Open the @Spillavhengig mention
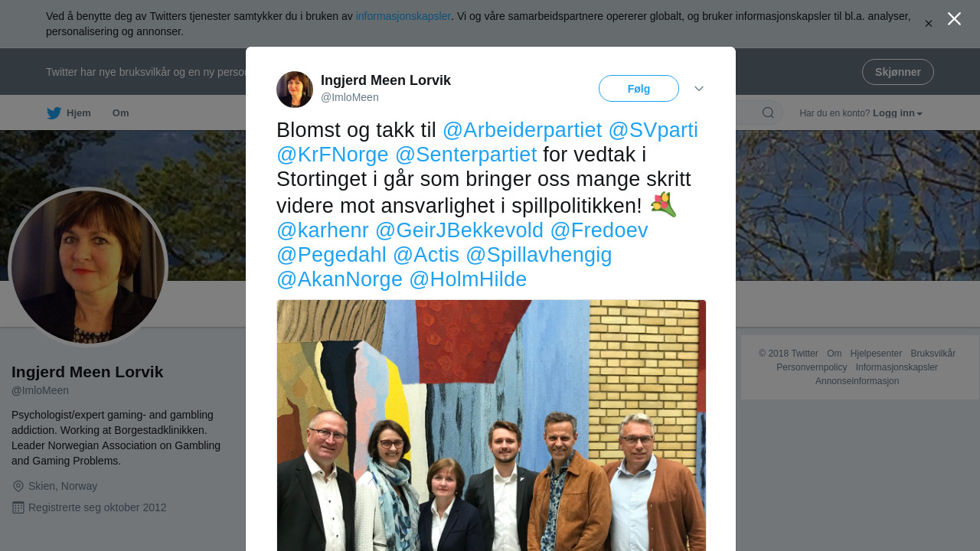Viewport: 980px width, 551px height. tap(539, 255)
